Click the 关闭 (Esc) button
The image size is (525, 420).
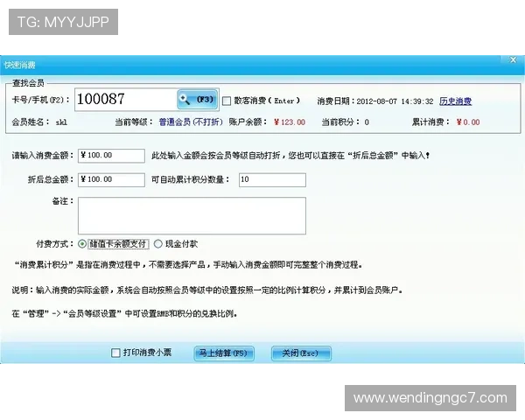tap(301, 353)
